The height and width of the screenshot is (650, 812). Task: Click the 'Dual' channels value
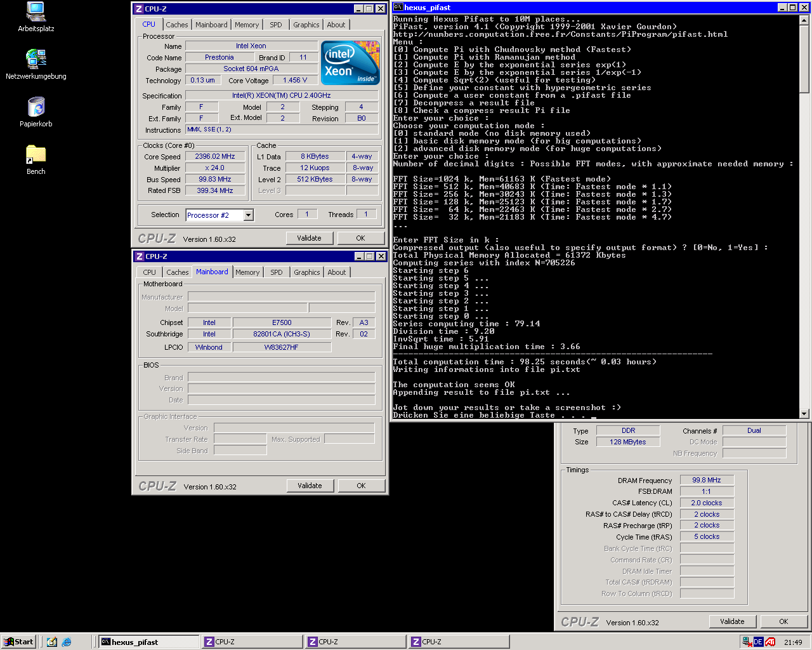[x=754, y=430]
